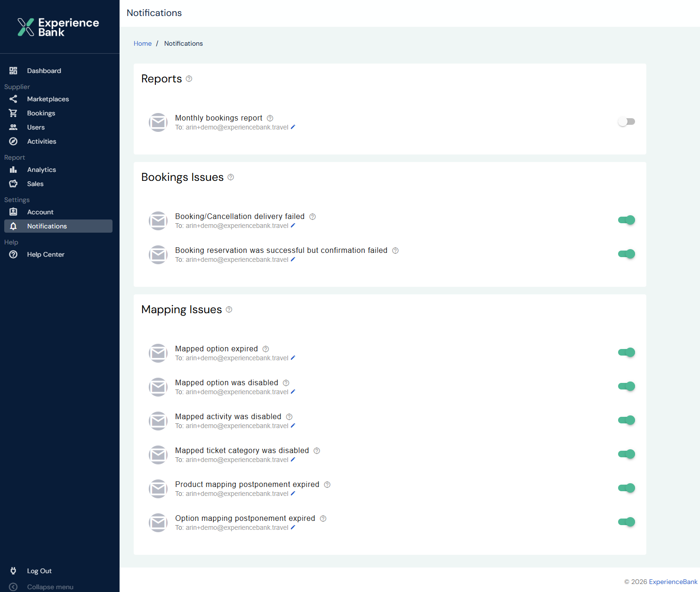700x592 pixels.
Task: Turn off Mapped ticket category was disabled toggle
Action: (x=626, y=454)
